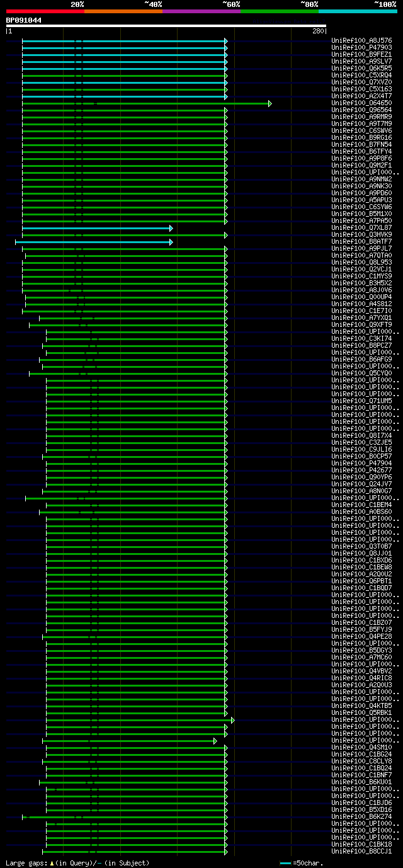
Task: Open hit UniRef100_Q9XFT9
Action: [x=361, y=325]
